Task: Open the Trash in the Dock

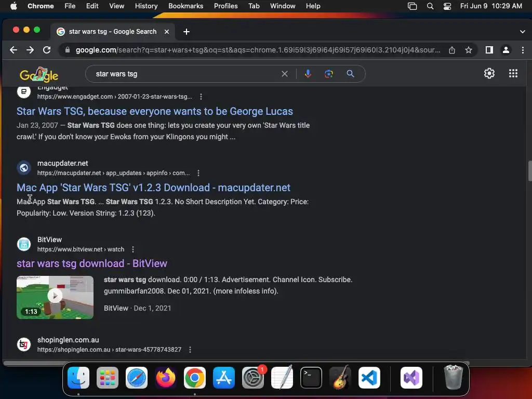Action: tap(453, 377)
